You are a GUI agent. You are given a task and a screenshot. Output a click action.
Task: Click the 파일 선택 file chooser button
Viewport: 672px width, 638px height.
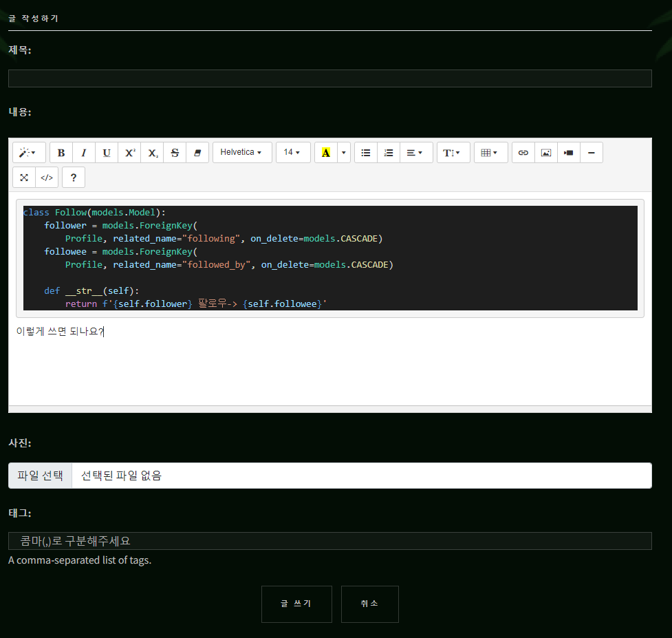click(41, 476)
